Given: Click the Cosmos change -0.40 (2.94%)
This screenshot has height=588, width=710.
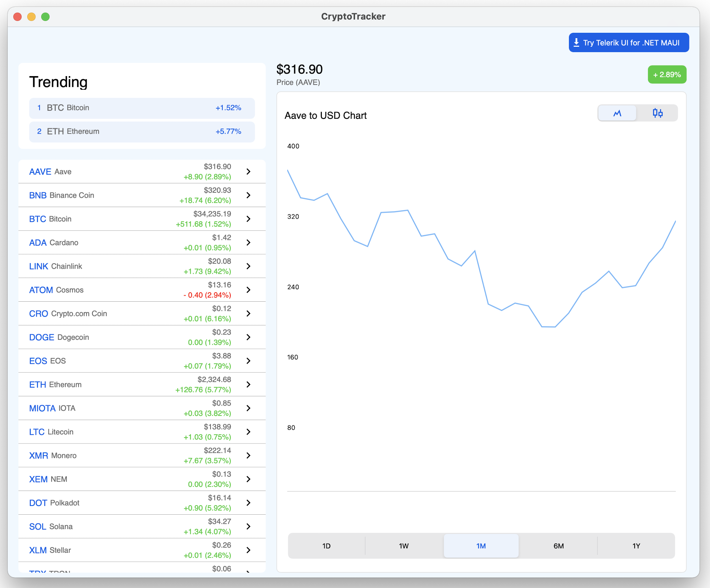Looking at the screenshot, I should [207, 295].
